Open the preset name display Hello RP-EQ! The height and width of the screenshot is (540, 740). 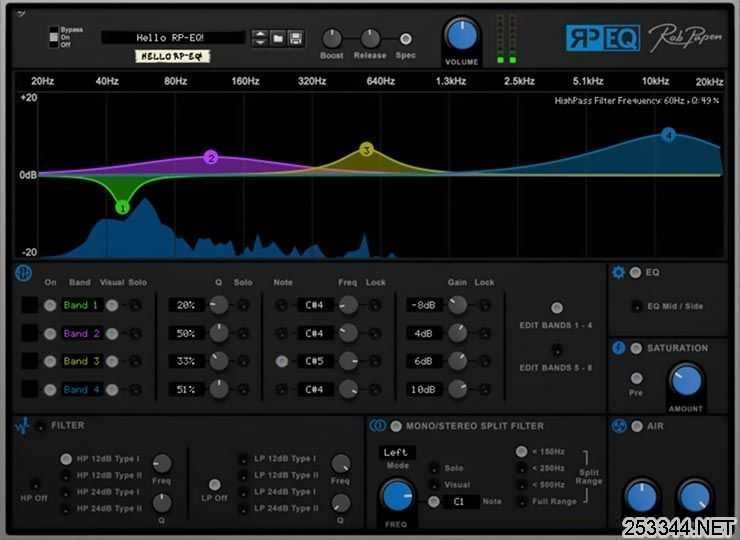click(173, 38)
